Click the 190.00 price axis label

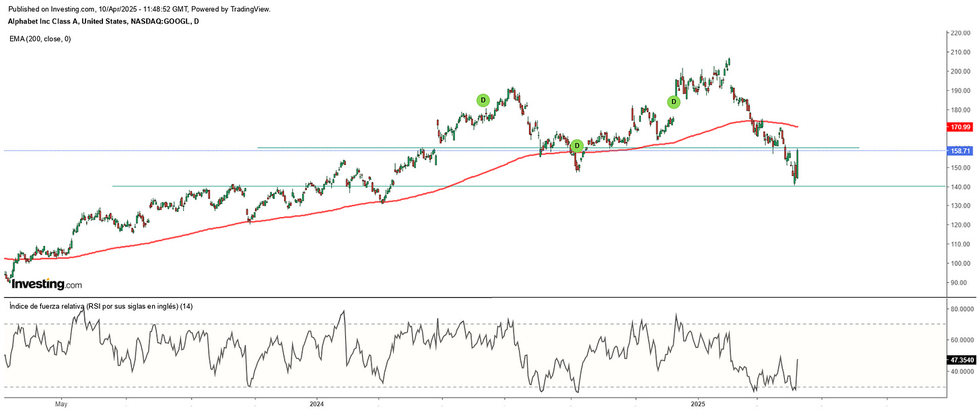coord(960,90)
